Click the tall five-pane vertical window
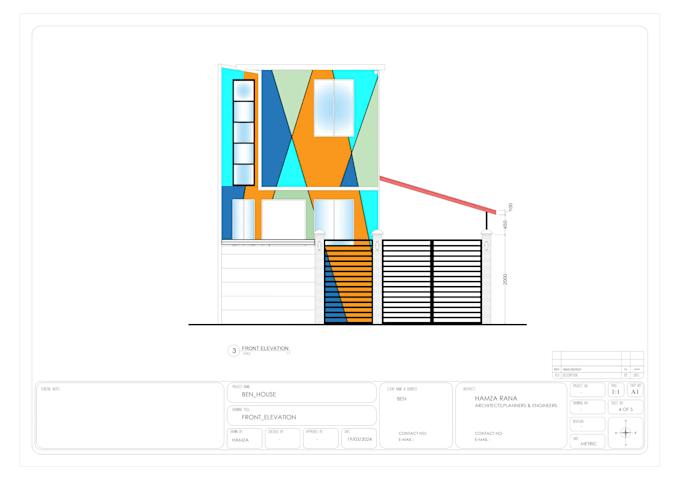 point(244,133)
